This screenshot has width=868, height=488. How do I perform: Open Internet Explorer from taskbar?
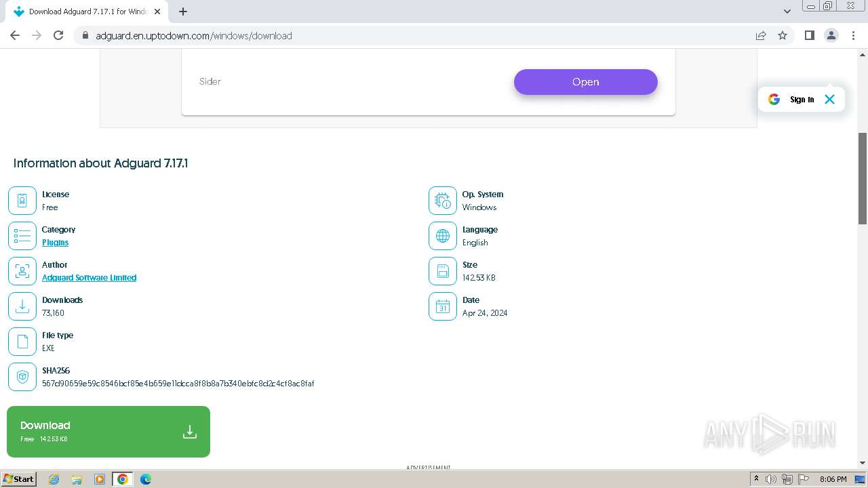pyautogui.click(x=54, y=479)
